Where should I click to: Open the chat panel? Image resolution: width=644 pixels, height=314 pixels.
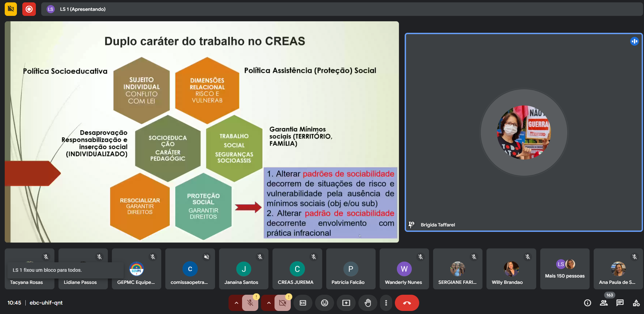point(620,303)
